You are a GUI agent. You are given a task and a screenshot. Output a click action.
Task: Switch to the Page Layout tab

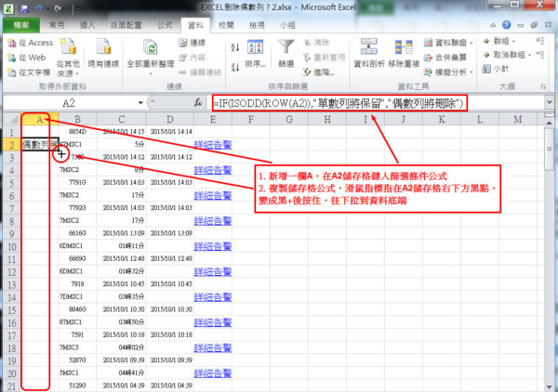pyautogui.click(x=126, y=25)
